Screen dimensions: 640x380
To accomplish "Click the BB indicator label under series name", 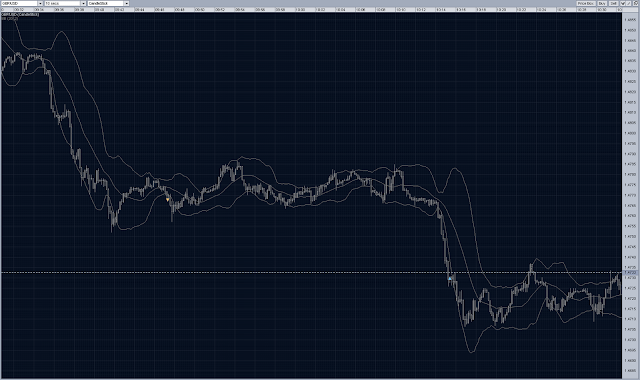I will 9,19.
